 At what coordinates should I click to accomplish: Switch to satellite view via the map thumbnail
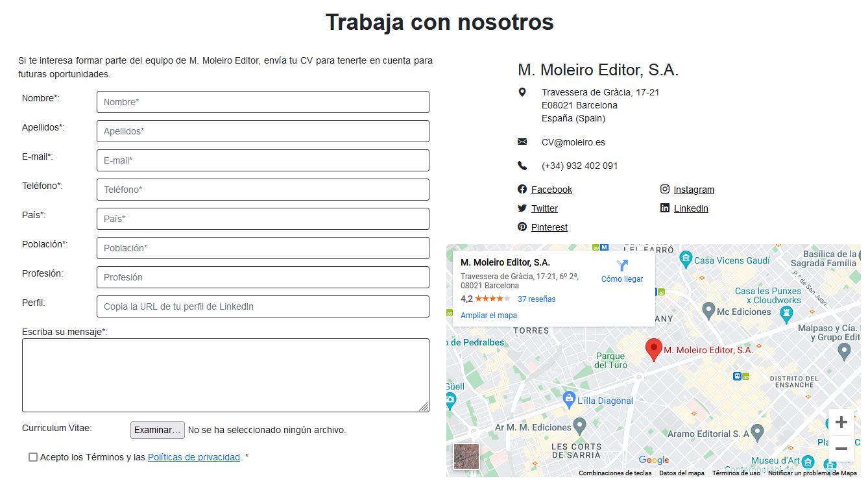click(466, 456)
